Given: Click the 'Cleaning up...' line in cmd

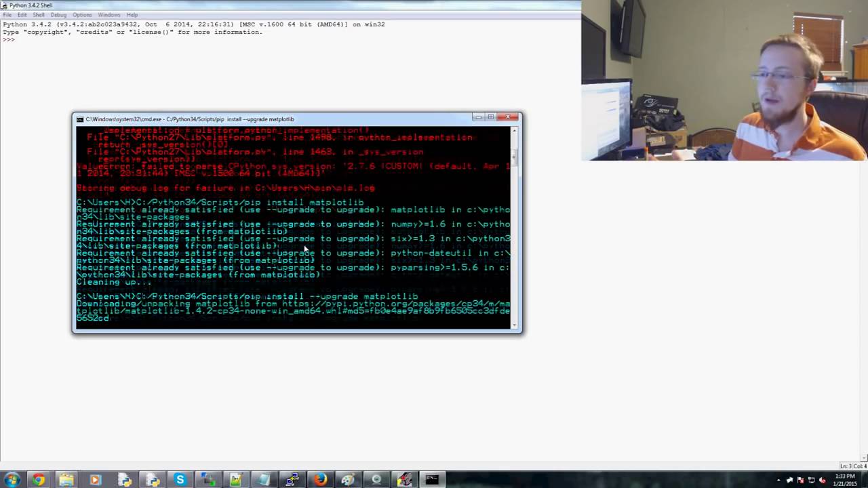Looking at the screenshot, I should pos(113,282).
